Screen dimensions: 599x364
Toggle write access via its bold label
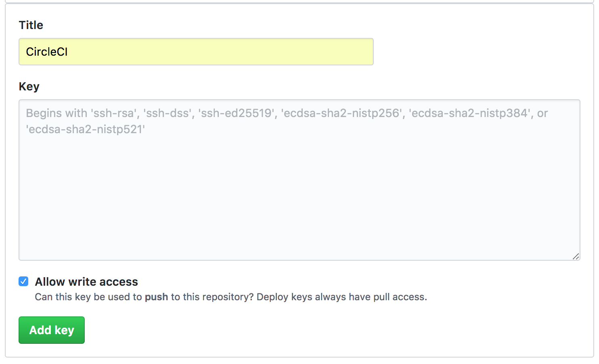click(86, 282)
